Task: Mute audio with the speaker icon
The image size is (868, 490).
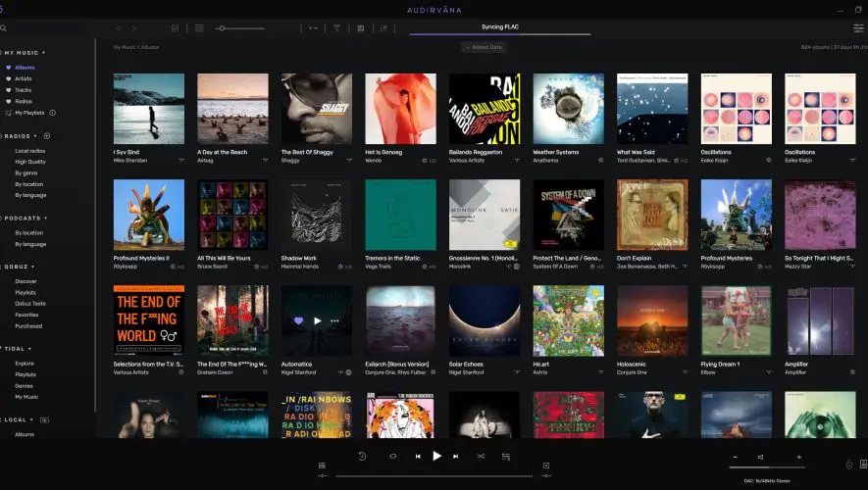Action: pos(761,458)
